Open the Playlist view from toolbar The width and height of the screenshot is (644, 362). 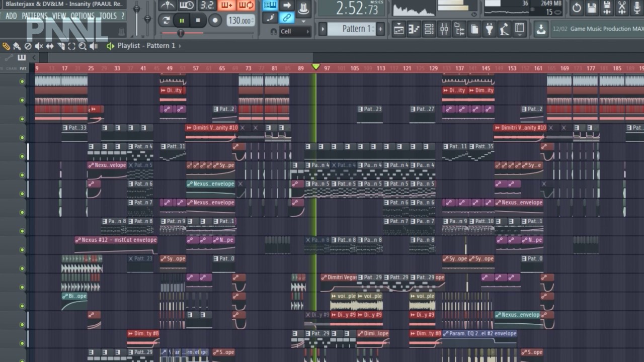click(398, 29)
